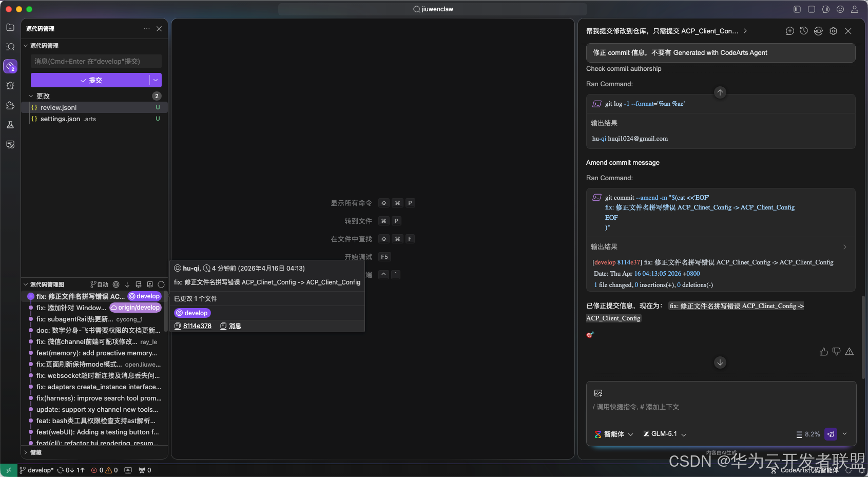
Task: Open the Extensions view icon
Action: 10,105
